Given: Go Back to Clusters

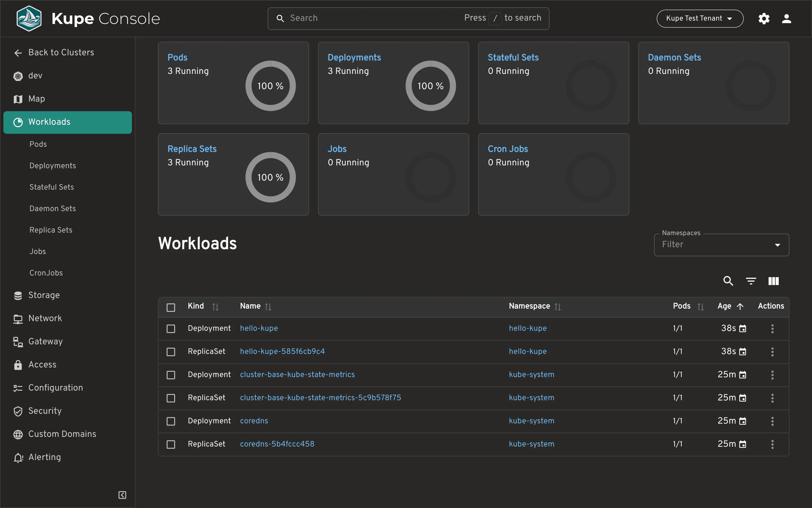Looking at the screenshot, I should coord(67,53).
